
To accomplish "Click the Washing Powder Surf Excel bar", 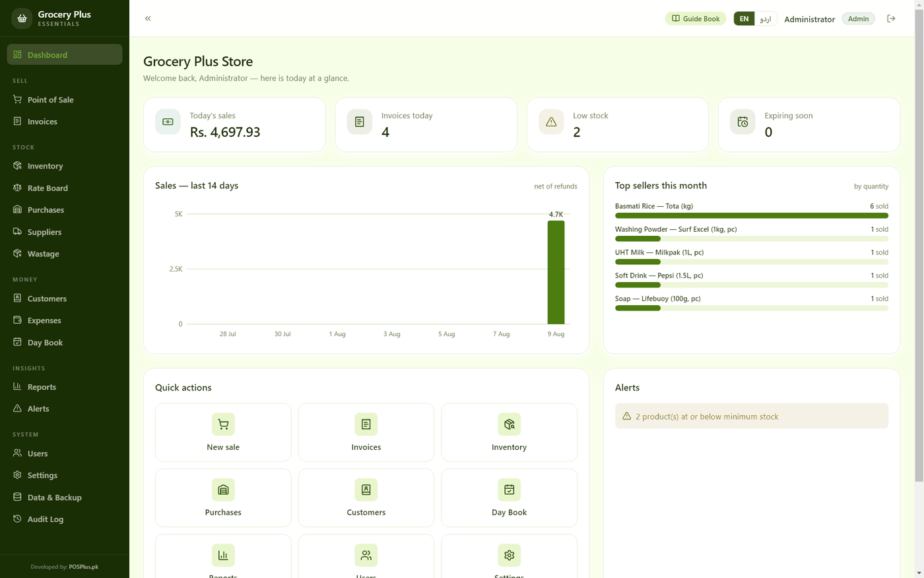I will [752, 238].
